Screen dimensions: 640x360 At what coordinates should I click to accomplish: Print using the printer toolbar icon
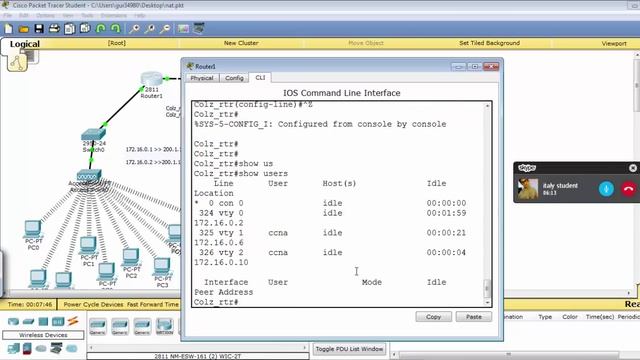54,29
